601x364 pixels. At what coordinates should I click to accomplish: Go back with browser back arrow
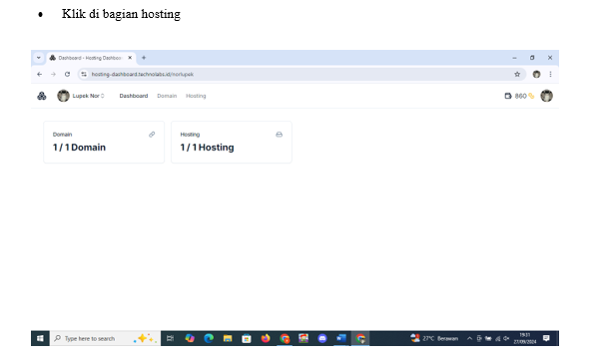[x=40, y=74]
